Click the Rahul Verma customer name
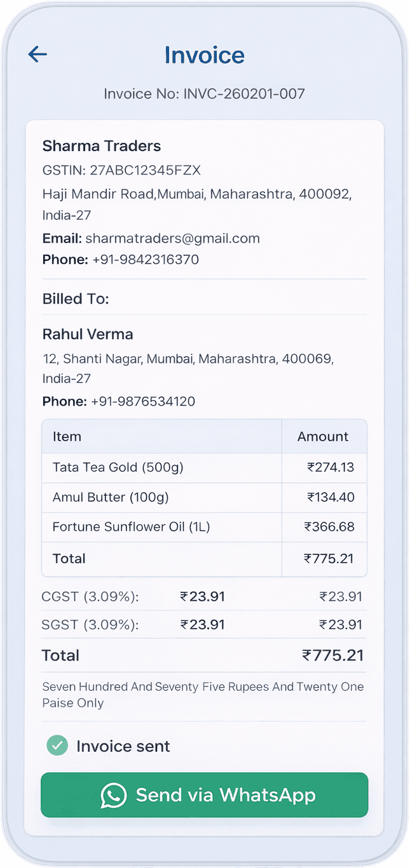This screenshot has width=410, height=868. click(88, 334)
